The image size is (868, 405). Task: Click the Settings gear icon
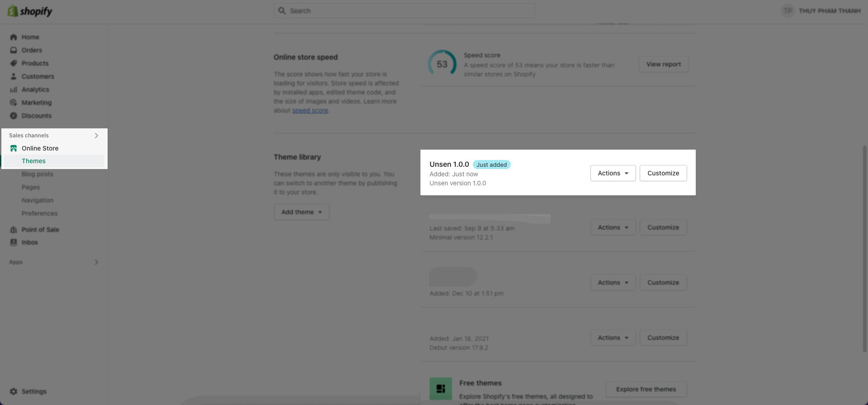[14, 391]
